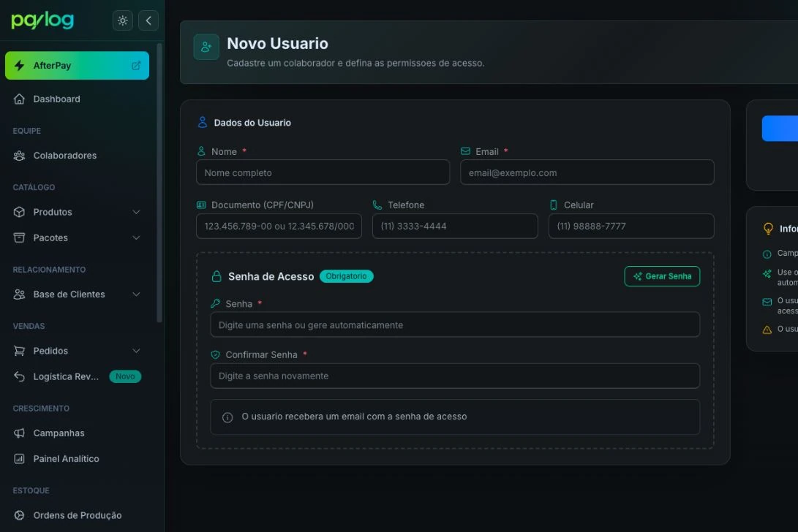Click the blue button in the right panel

click(780, 128)
